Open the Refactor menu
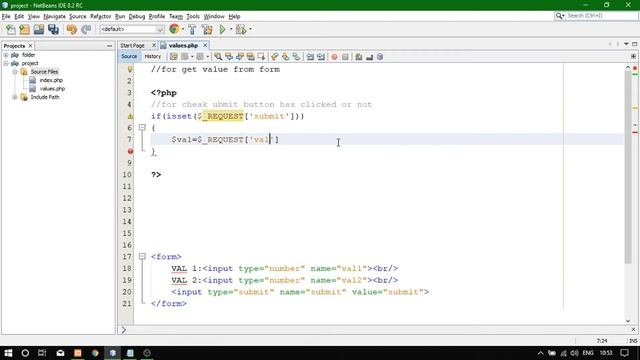 click(x=100, y=16)
